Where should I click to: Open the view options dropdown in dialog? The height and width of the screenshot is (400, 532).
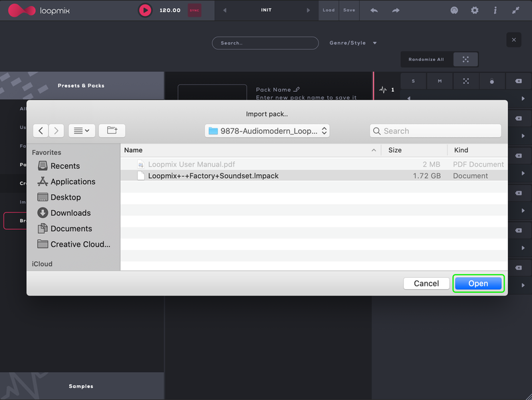(82, 131)
